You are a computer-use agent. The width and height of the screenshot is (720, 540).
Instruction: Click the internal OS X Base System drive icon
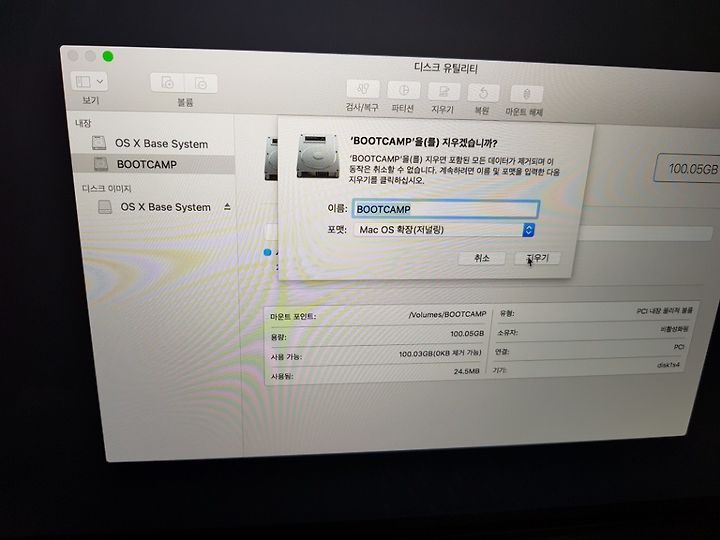point(99,143)
